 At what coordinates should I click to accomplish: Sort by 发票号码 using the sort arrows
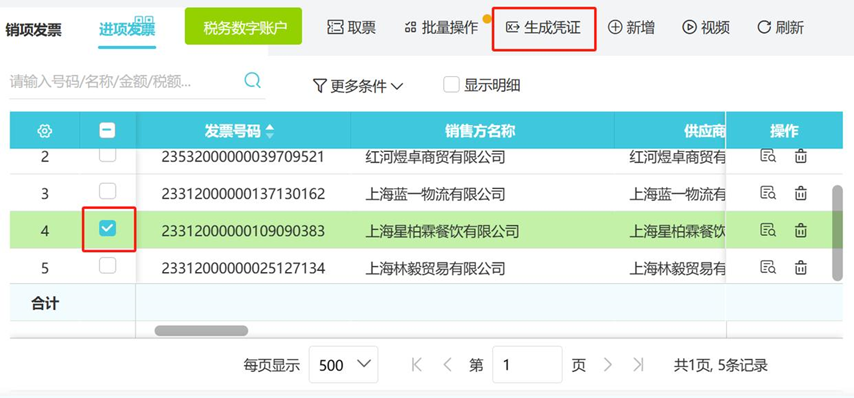(270, 131)
